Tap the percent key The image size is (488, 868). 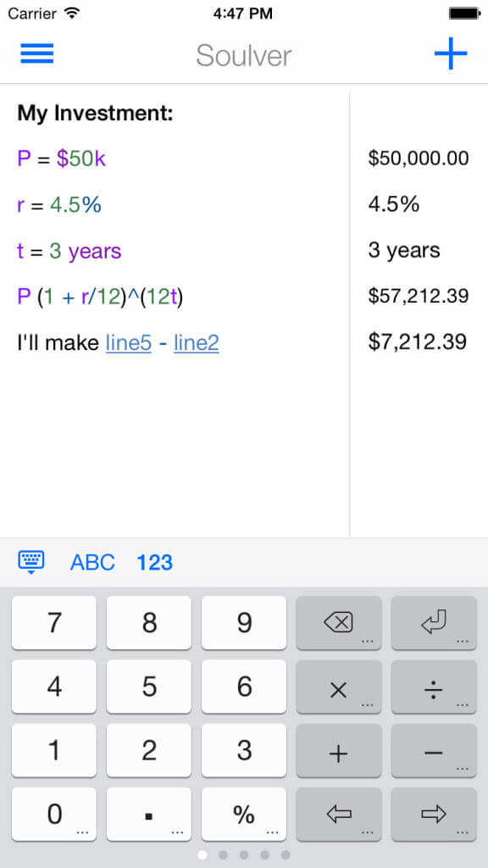coord(244,815)
